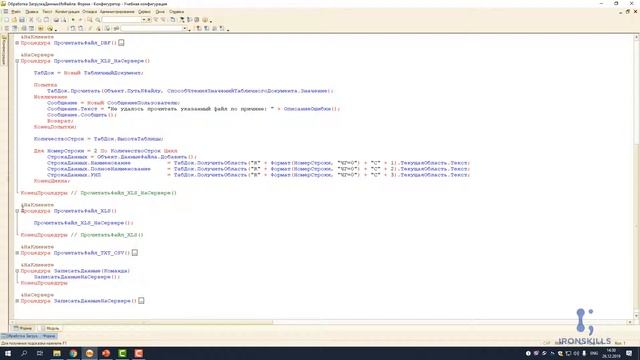Viewport: 640px width, 360px height.
Task: Open the Правка menu
Action: click(x=31, y=12)
